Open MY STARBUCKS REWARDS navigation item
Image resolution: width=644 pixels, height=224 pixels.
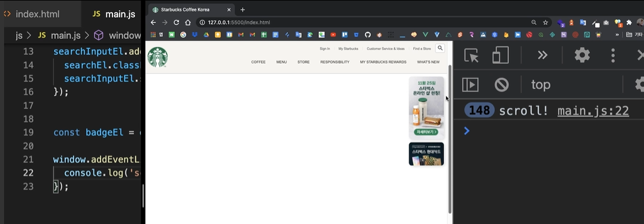[x=383, y=62]
